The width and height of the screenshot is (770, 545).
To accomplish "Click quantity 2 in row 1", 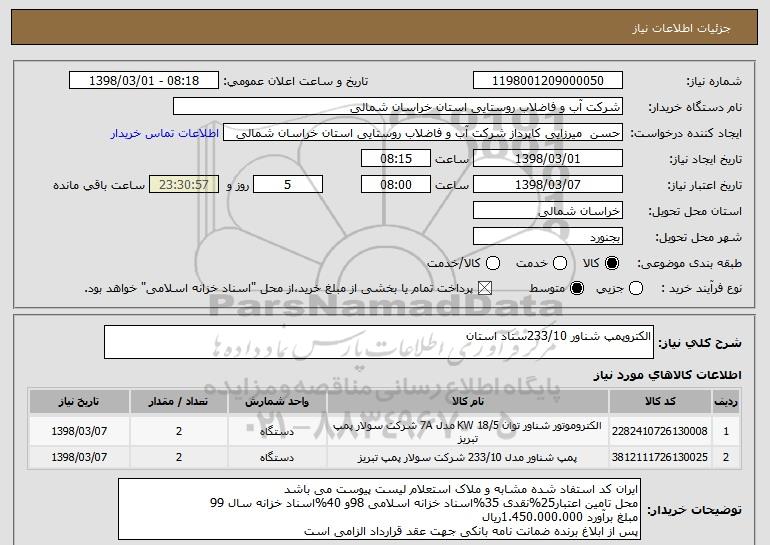I will tap(179, 431).
